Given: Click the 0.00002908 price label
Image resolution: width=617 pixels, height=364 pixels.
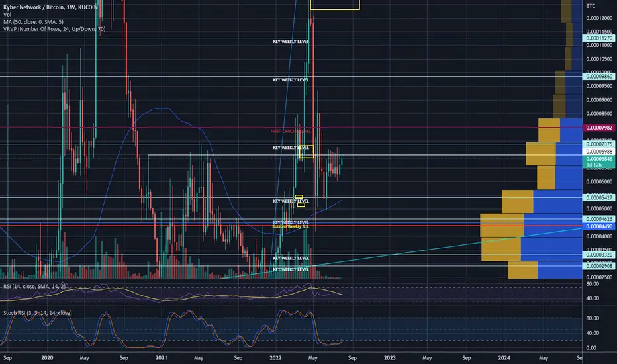Looking at the screenshot, I should [x=598, y=266].
